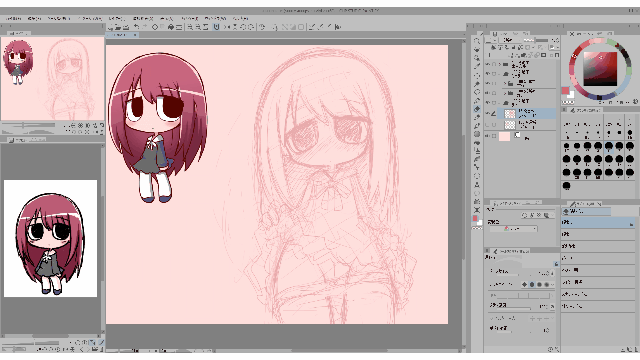Viewport: 640px width, 360px height.
Task: Click the highlighted eraser tool in tool palette
Action: pyautogui.click(x=477, y=109)
